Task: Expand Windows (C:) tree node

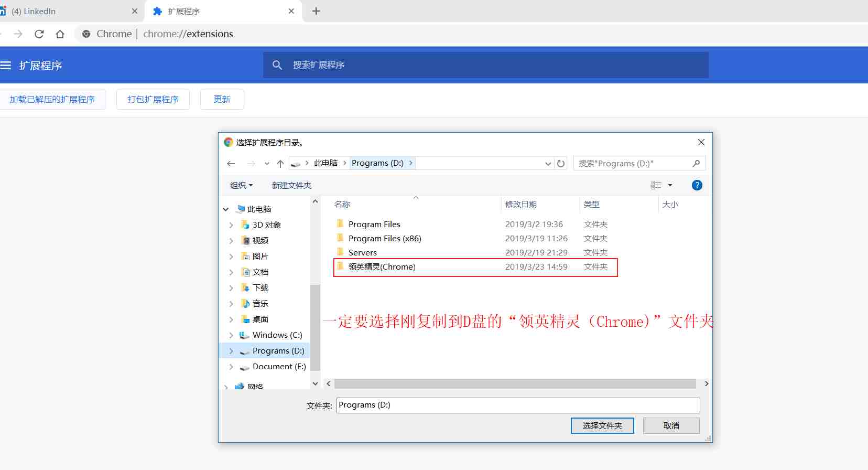Action: pos(231,335)
